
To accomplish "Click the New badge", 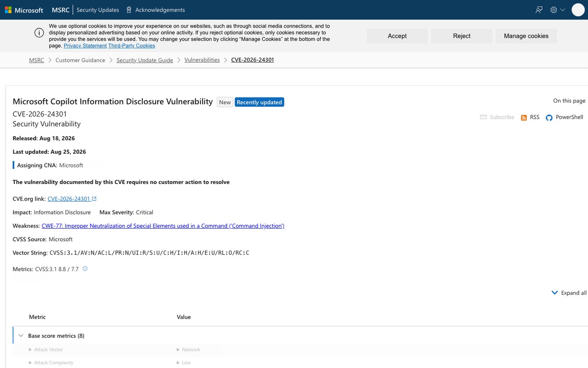I will tap(225, 102).
